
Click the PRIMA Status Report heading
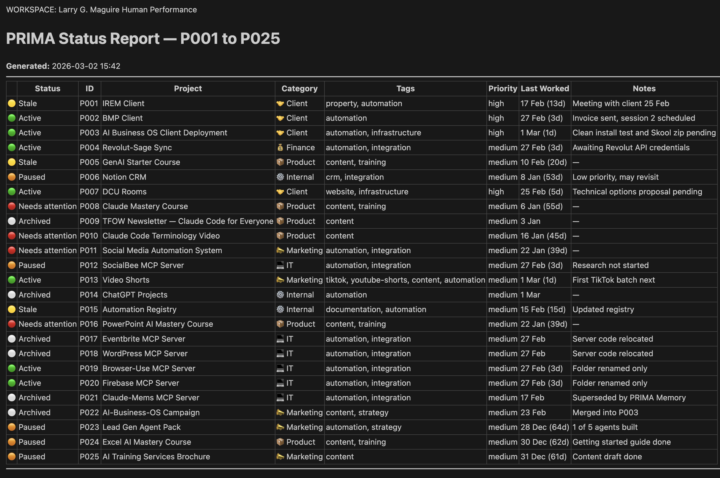click(143, 39)
